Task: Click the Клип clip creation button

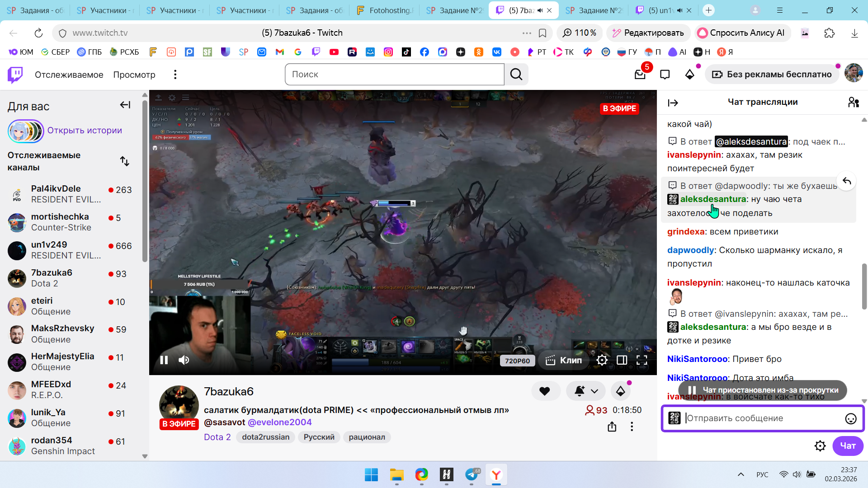Action: 564,360
